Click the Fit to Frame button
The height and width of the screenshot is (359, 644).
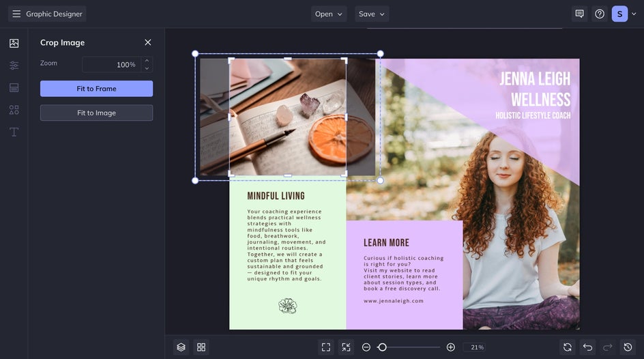(96, 89)
